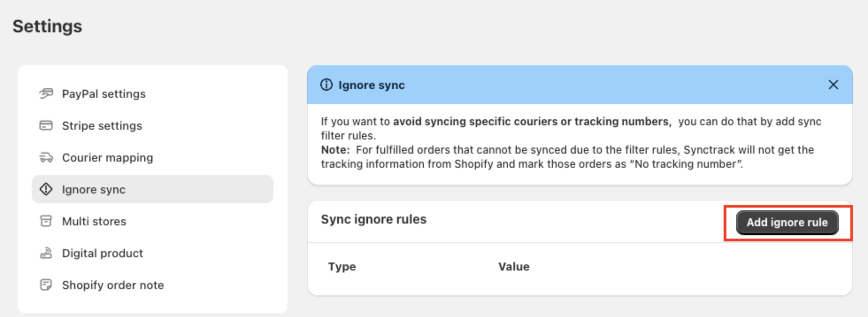This screenshot has height=317, width=868.
Task: Open the Ignore sync section
Action: [x=93, y=189]
